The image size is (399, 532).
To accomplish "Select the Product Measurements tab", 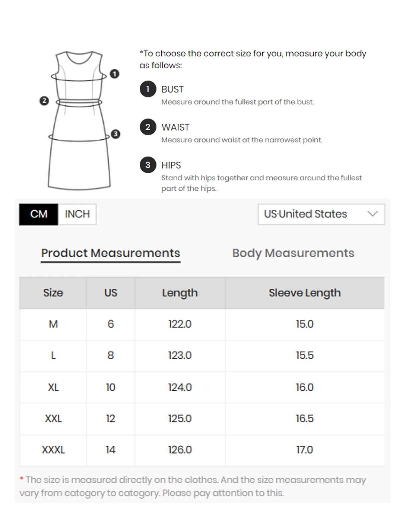I will (111, 253).
